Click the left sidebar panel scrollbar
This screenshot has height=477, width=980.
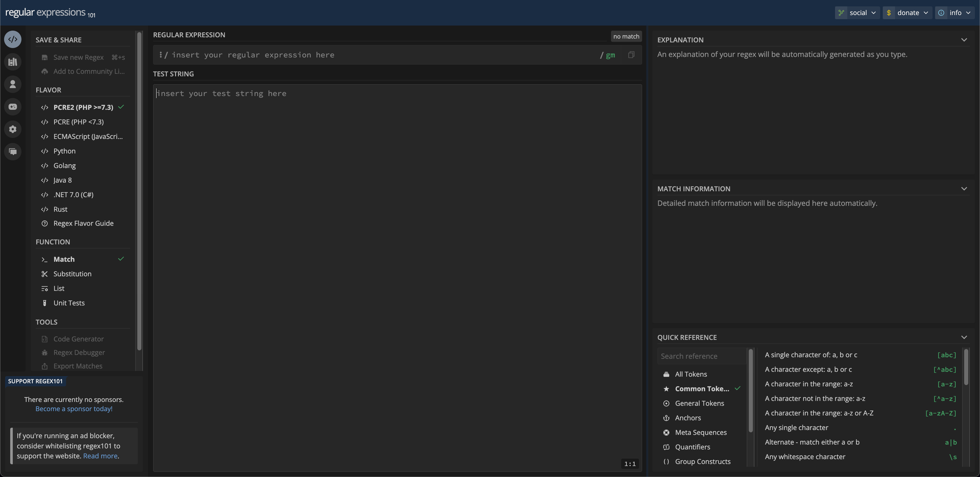(139, 190)
